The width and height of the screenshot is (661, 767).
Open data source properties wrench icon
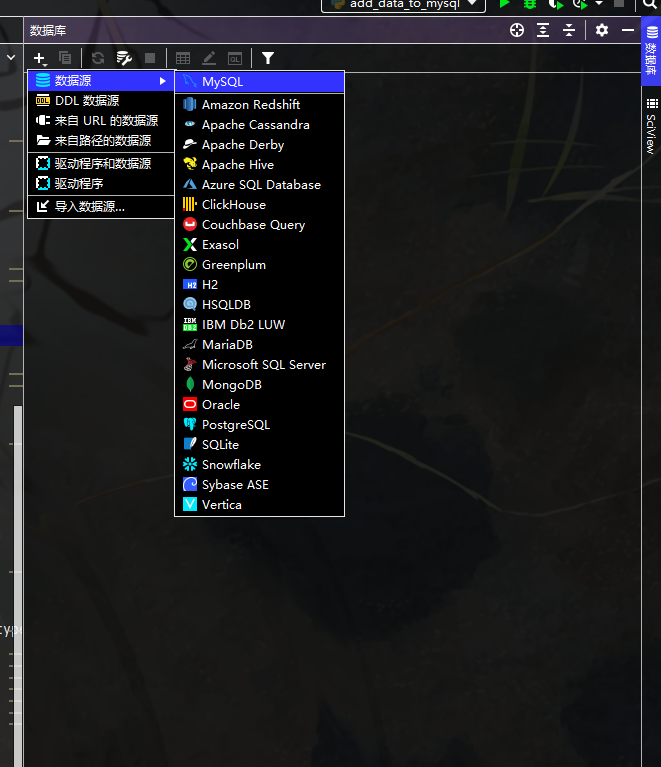(124, 58)
